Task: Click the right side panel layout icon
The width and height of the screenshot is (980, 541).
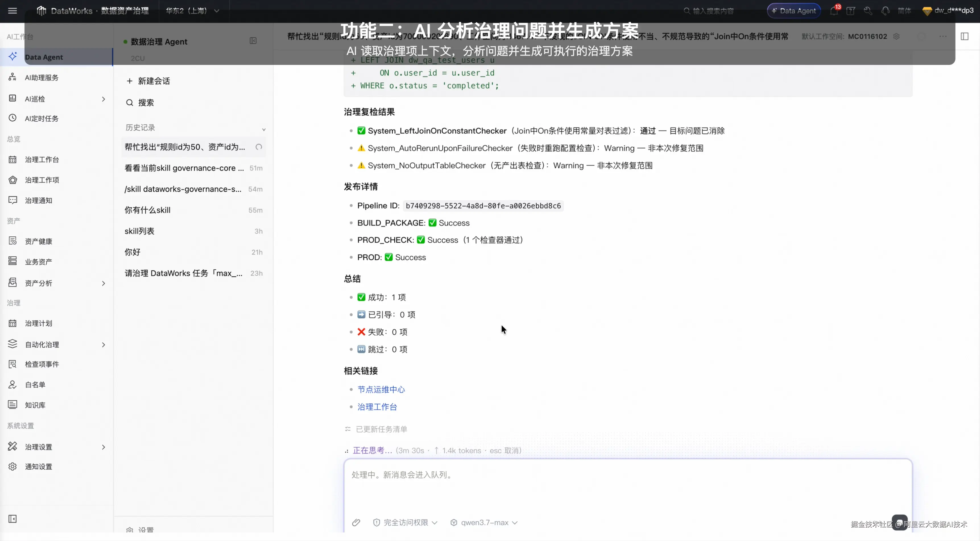Action: (x=964, y=36)
